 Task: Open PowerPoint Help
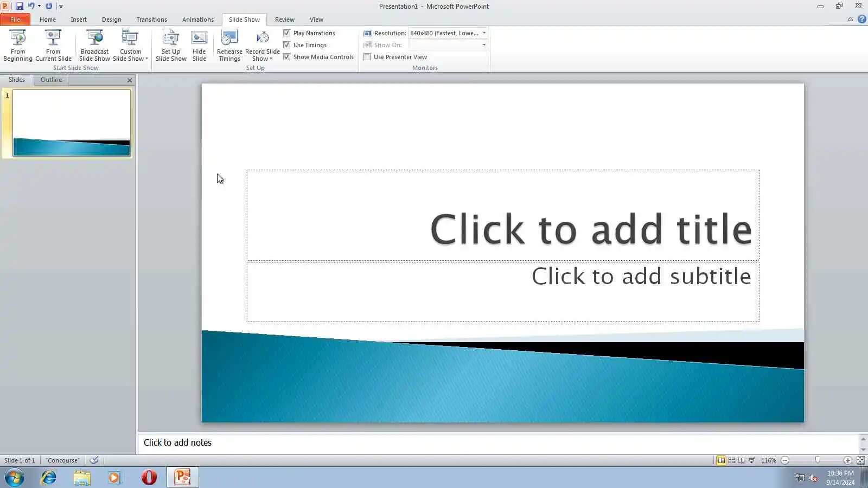pyautogui.click(x=861, y=20)
